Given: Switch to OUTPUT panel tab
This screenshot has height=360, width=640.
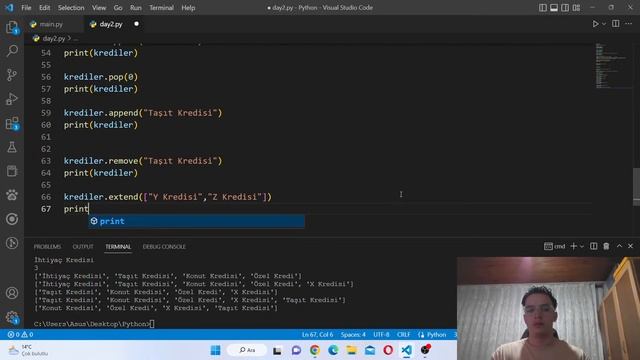Looking at the screenshot, I should [x=83, y=247].
